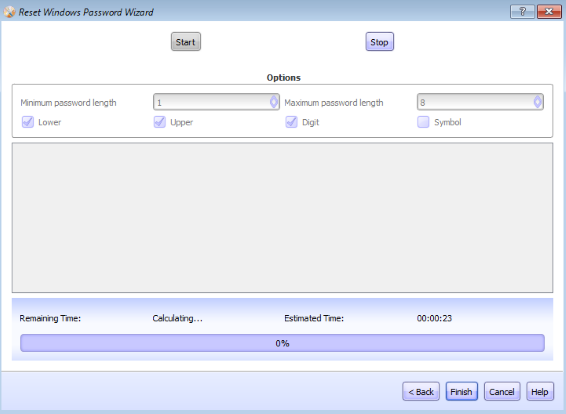The width and height of the screenshot is (566, 414).
Task: Click the Maximum password length field
Action: pyautogui.click(x=480, y=102)
